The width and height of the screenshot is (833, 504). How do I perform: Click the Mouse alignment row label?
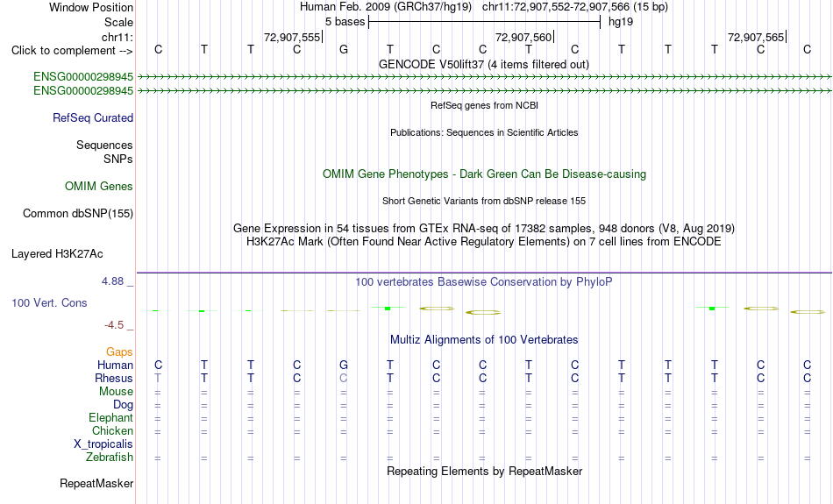click(116, 392)
